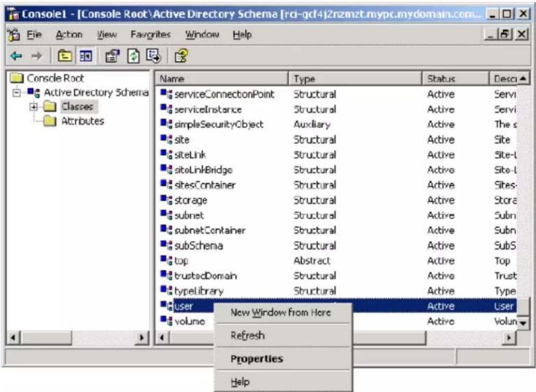Screen dimensions: 536x392
Task: Click the list's vertical scrollbar down arrow
Action: [523, 322]
